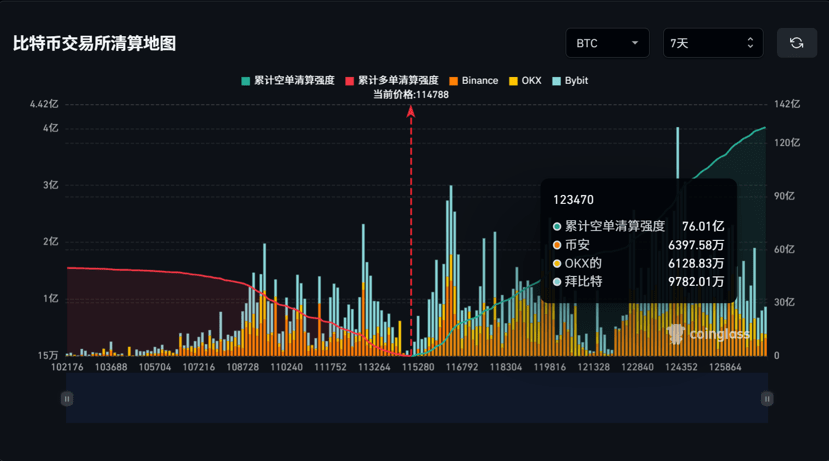Click tooltip 拜比特 value 9782.01万
Viewport: 829px width, 461px height.
pyautogui.click(x=696, y=282)
